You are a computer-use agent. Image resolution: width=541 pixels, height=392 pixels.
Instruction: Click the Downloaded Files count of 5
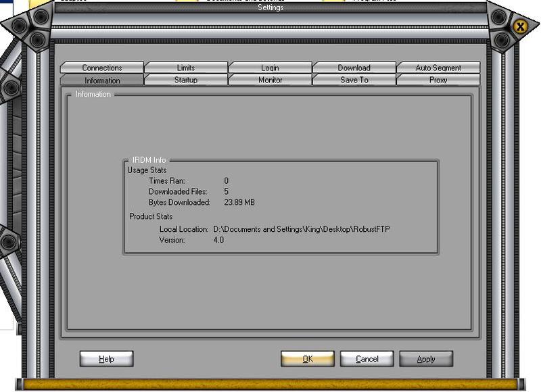click(x=227, y=191)
